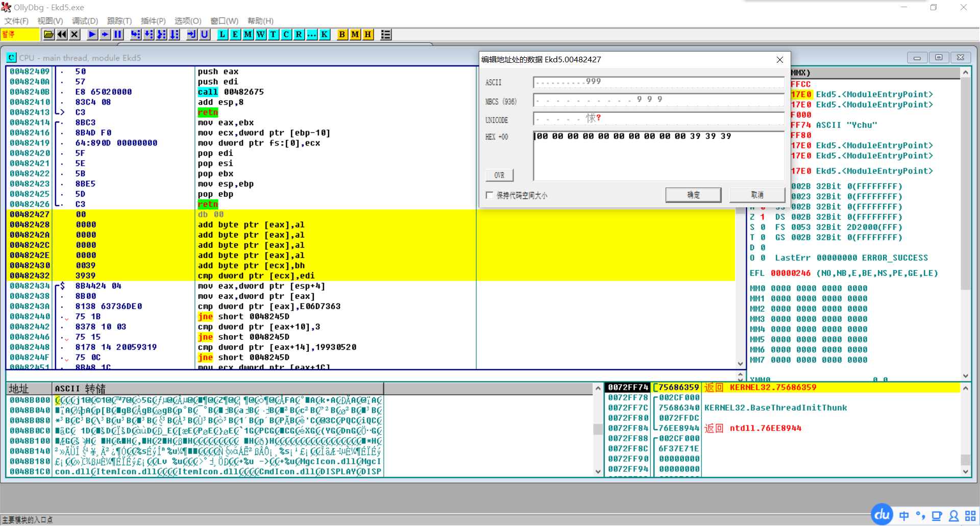
Task: Open the 调试(D) menu
Action: [x=85, y=21]
